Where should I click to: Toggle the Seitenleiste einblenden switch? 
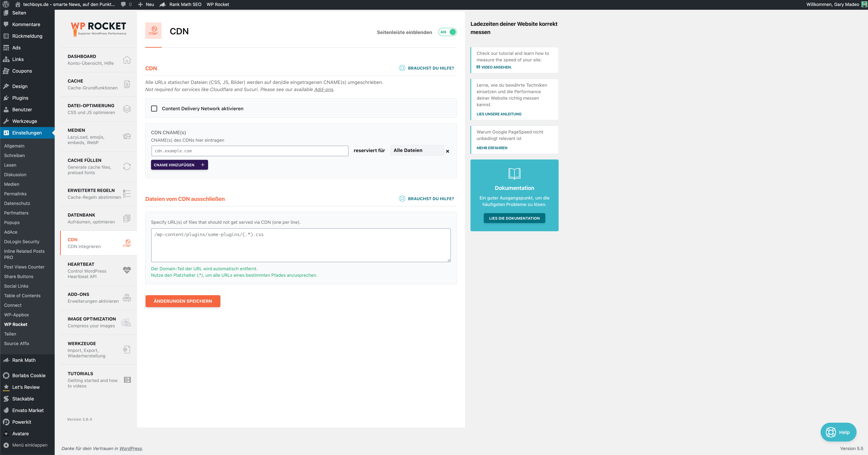pyautogui.click(x=447, y=32)
